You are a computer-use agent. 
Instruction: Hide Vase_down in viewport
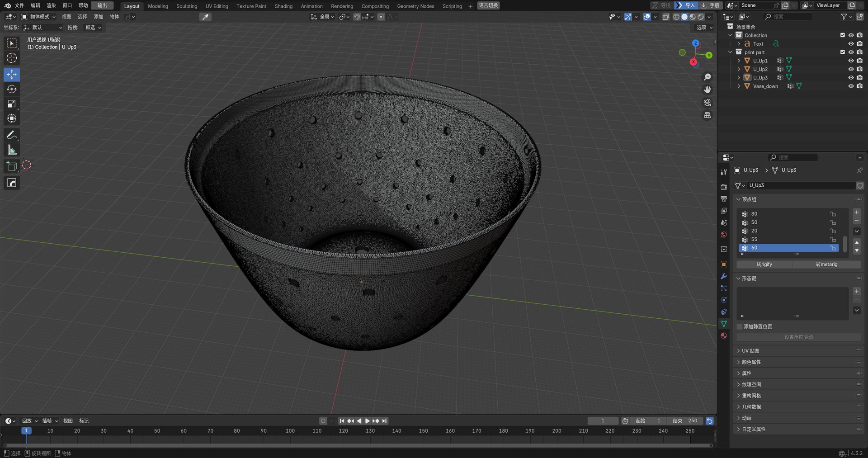point(851,86)
